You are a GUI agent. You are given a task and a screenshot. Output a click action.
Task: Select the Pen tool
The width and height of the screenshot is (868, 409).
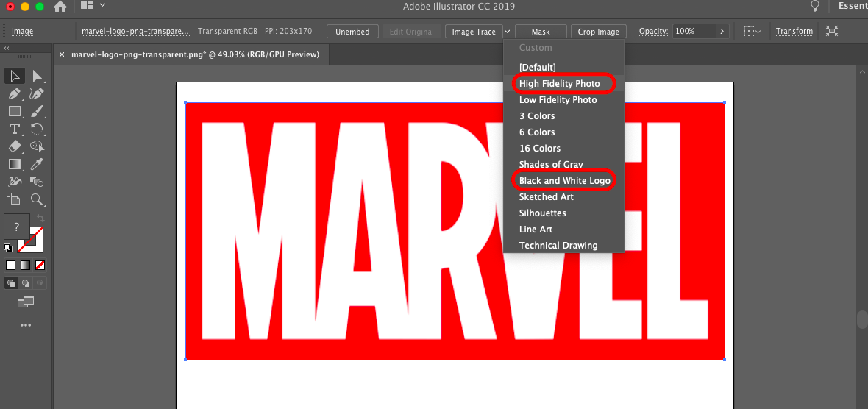(15, 93)
